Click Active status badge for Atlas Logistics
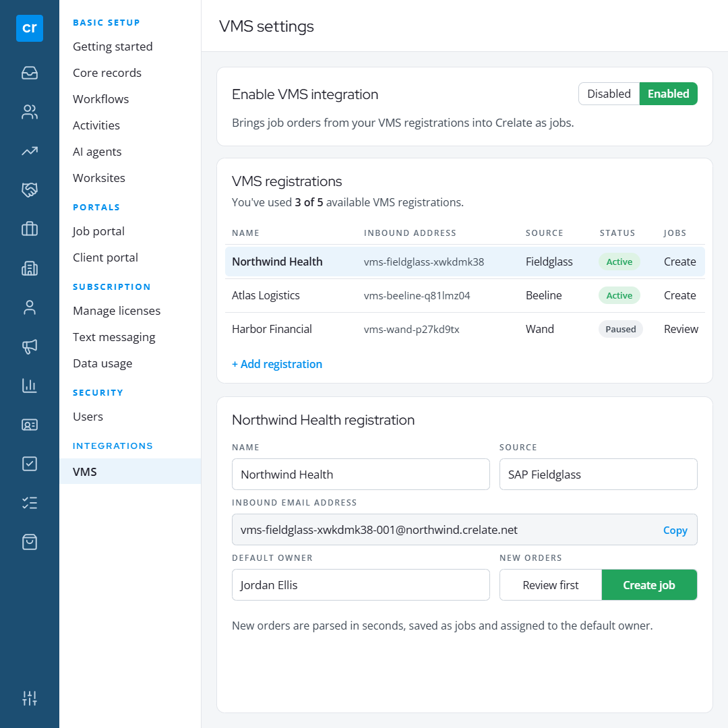This screenshot has height=728, width=728. [x=619, y=296]
